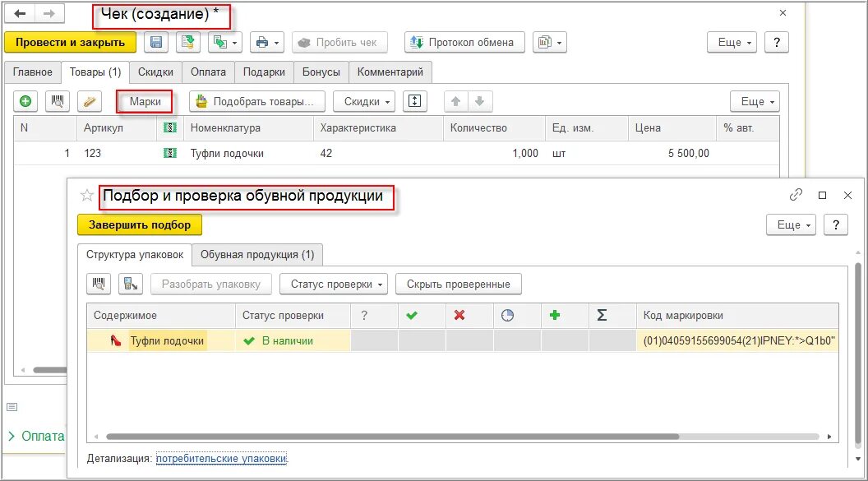Switch to Структура упаковок tab
Screen dimensions: 868x481
[x=135, y=255]
